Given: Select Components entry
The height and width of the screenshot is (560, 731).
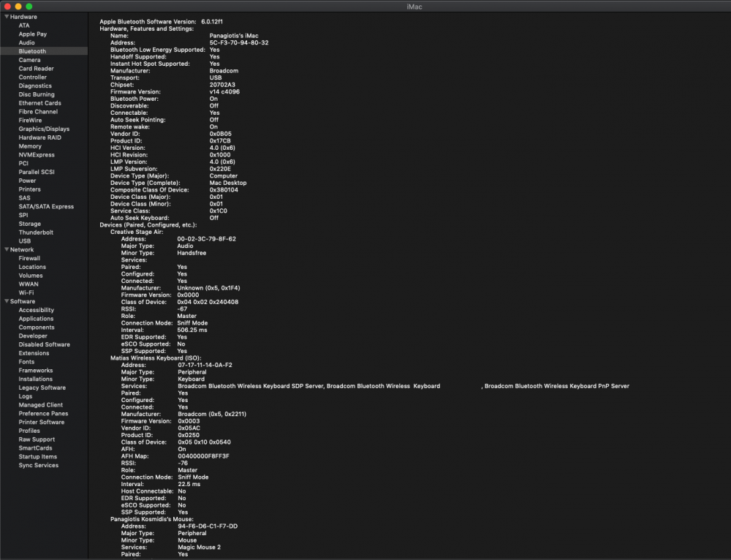Looking at the screenshot, I should (37, 328).
